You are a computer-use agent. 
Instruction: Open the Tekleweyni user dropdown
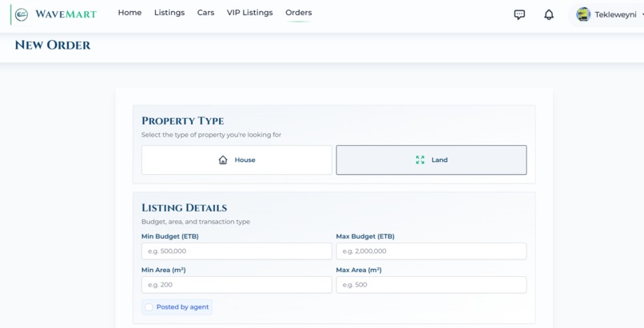[x=610, y=14]
